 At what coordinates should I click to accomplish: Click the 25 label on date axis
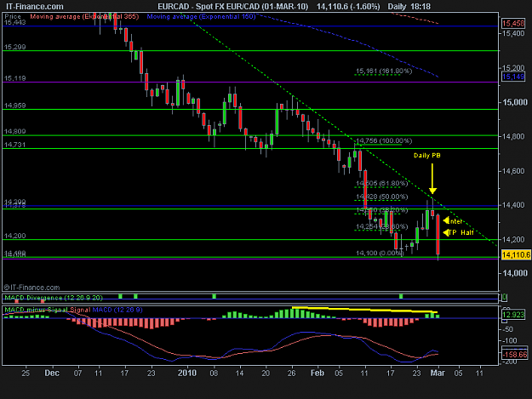(x=26, y=373)
